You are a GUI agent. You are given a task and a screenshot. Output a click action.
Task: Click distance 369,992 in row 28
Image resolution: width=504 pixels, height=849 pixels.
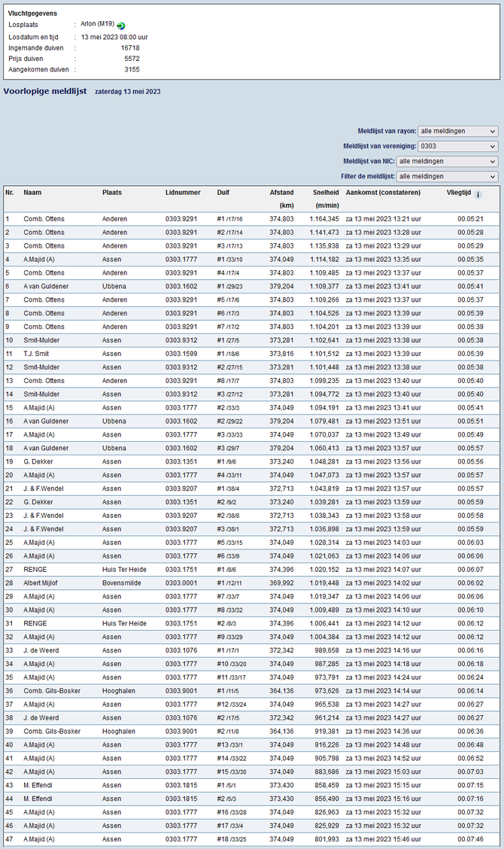[x=281, y=583]
